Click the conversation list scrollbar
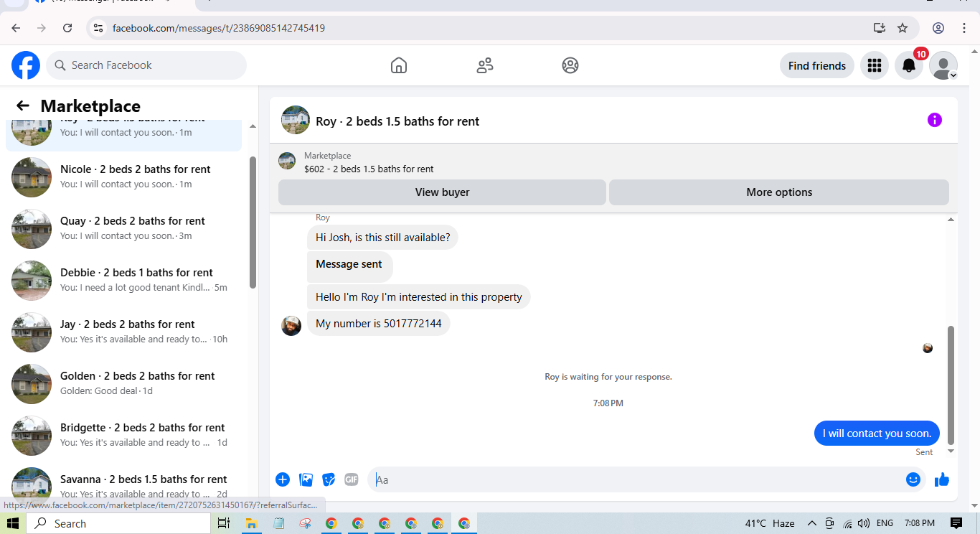Screen dimensions: 980x534 click(x=253, y=222)
